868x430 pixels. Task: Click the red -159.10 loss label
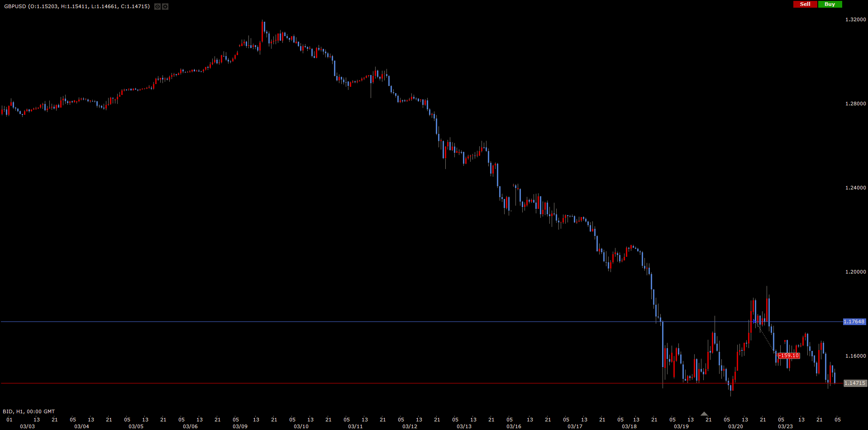coord(789,356)
